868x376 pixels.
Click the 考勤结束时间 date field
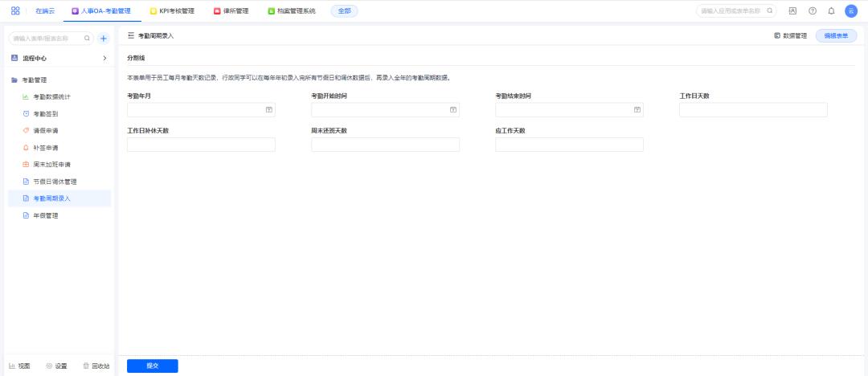pos(569,109)
